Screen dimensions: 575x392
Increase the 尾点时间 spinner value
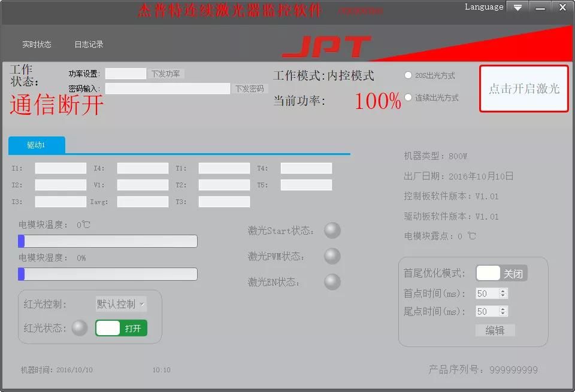[x=503, y=309]
